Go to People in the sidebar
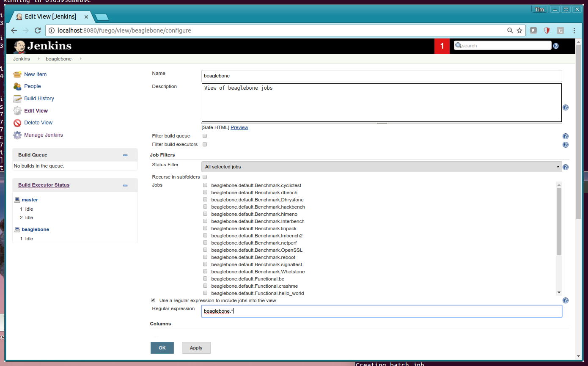588x366 pixels. click(33, 86)
